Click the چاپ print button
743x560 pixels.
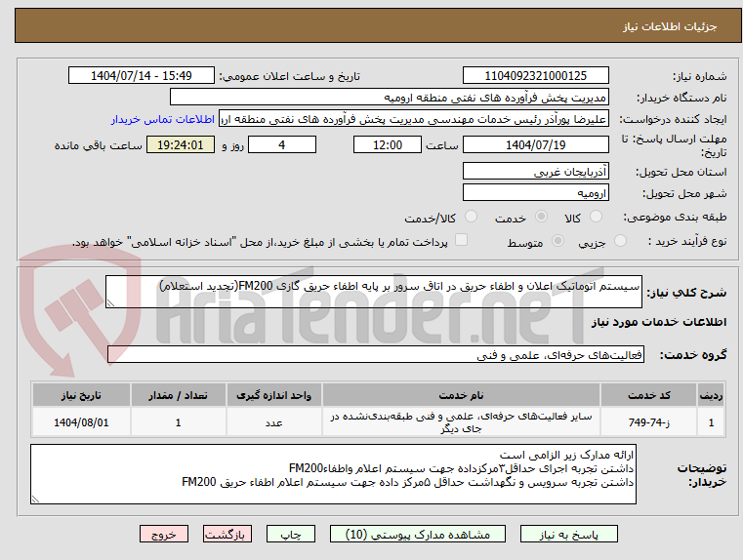point(291,534)
